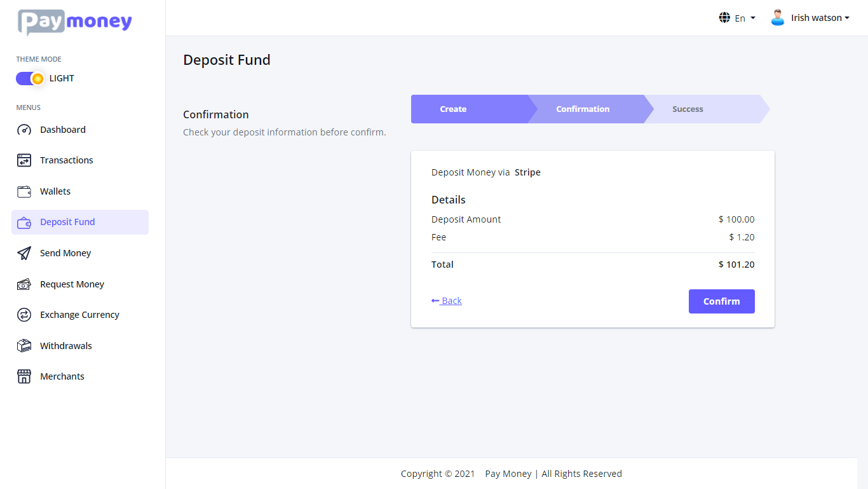Screen dimensions: 868x489
Task: Open Merchants using the storefront icon
Action: coord(24,376)
